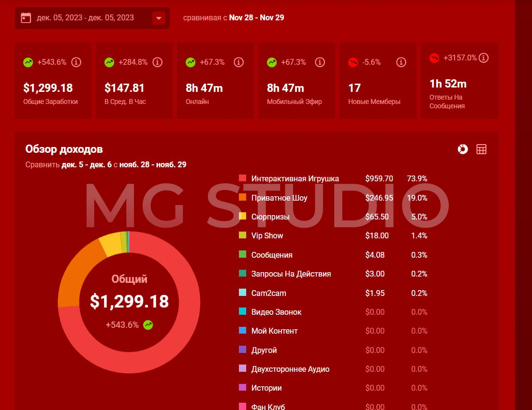The height and width of the screenshot is (410, 532).
Task: Click info icon on Мобильный Эфир card
Action: 320,62
